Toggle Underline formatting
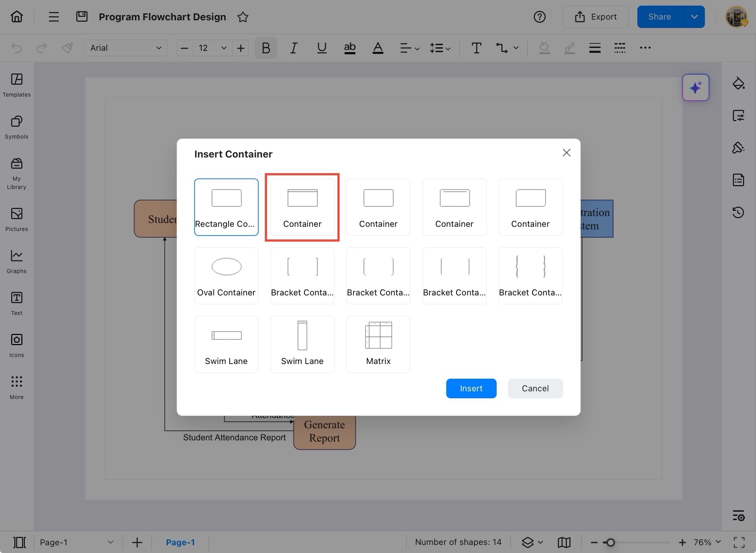Image resolution: width=756 pixels, height=553 pixels. pos(322,48)
